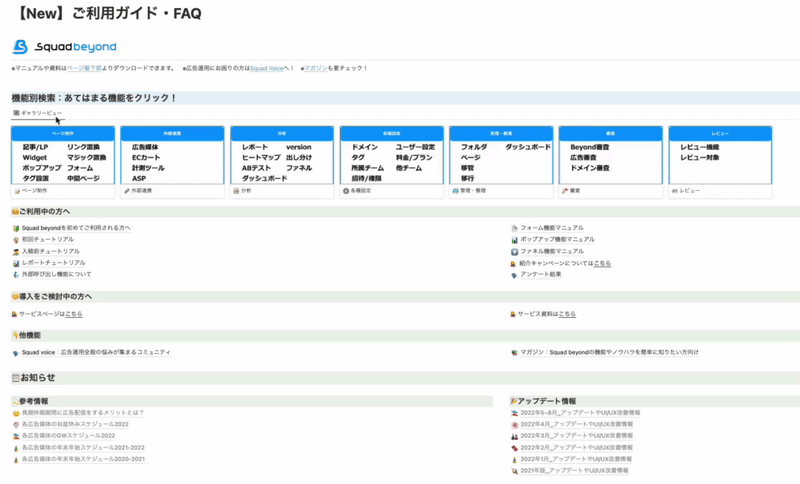Open 外部呼び出し機能について page
This screenshot has height=484, width=800.
point(57,275)
